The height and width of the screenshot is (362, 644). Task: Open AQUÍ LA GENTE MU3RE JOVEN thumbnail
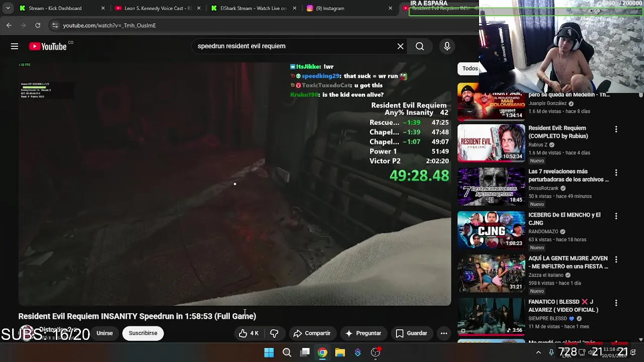491,274
